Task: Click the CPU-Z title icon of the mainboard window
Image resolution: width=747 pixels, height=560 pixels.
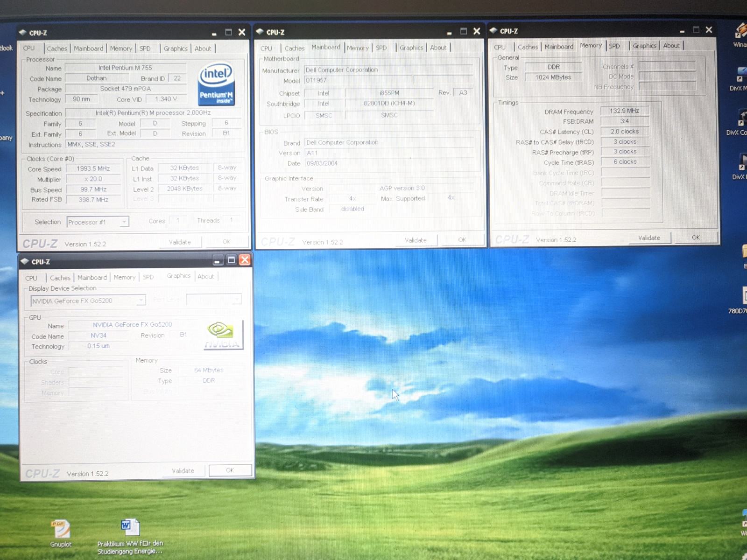Action: click(260, 32)
